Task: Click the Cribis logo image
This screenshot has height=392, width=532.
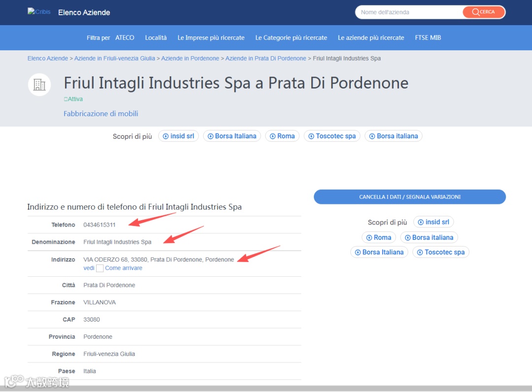Action: (x=39, y=11)
